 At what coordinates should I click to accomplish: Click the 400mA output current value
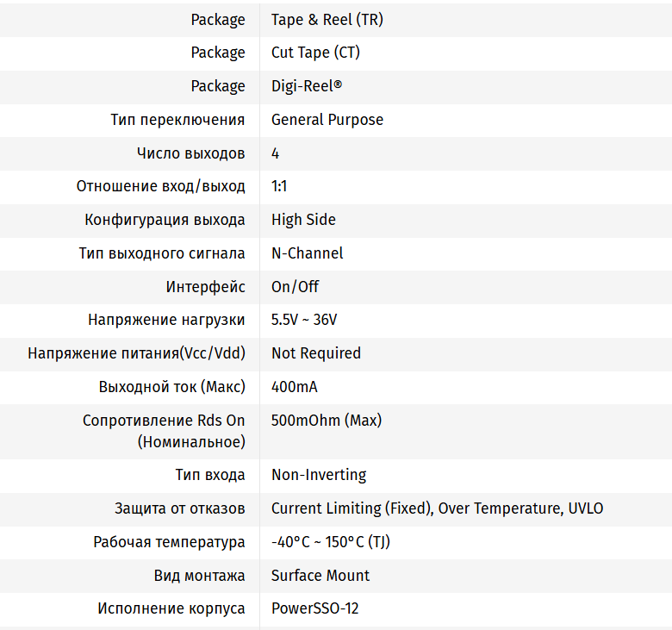294,387
